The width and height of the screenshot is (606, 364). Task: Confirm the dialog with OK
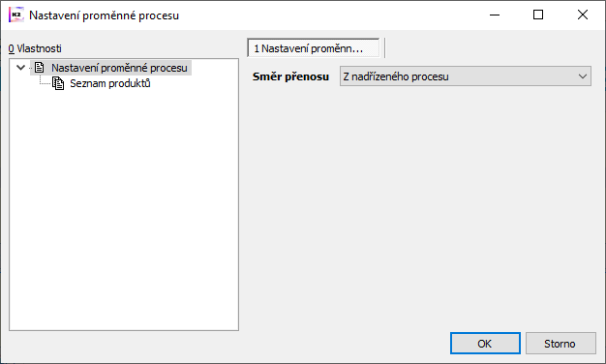click(485, 343)
